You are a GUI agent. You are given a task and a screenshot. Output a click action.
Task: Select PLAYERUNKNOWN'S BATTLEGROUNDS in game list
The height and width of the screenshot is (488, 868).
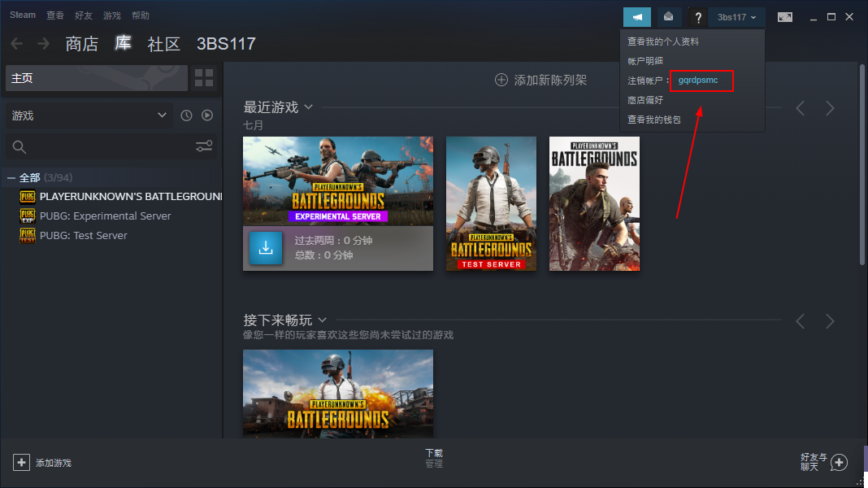(x=131, y=197)
